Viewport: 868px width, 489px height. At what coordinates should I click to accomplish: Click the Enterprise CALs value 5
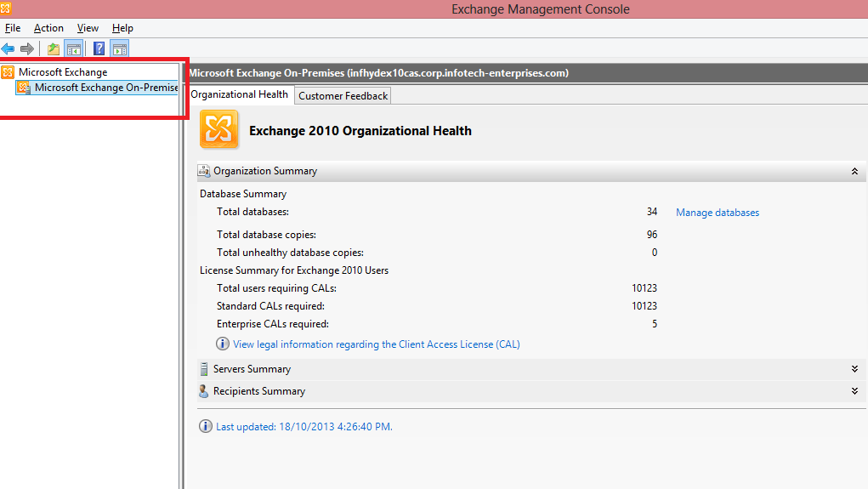[x=655, y=324]
